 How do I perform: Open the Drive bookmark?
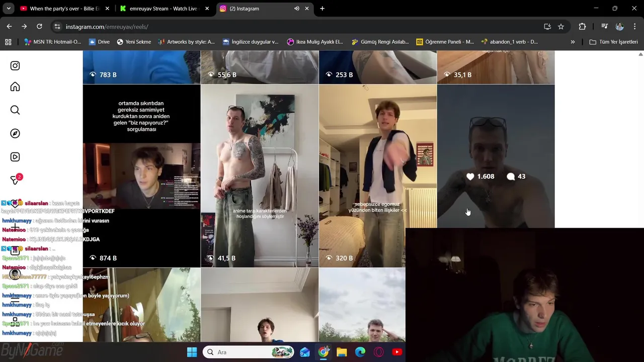coord(99,42)
